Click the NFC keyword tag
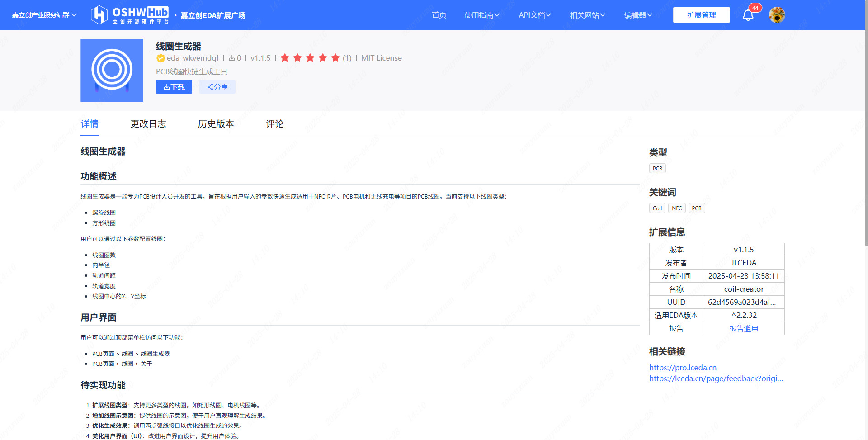Screen dimensions: 868x440 [676, 208]
